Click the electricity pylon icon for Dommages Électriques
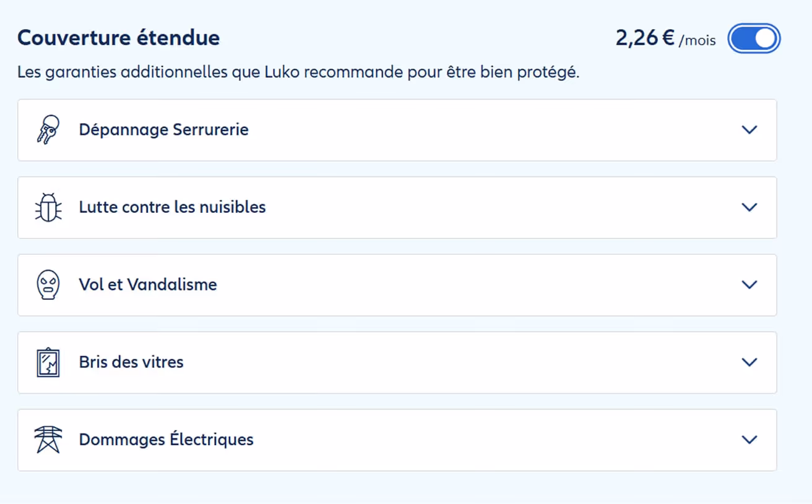The width and height of the screenshot is (812, 504). pos(47,440)
